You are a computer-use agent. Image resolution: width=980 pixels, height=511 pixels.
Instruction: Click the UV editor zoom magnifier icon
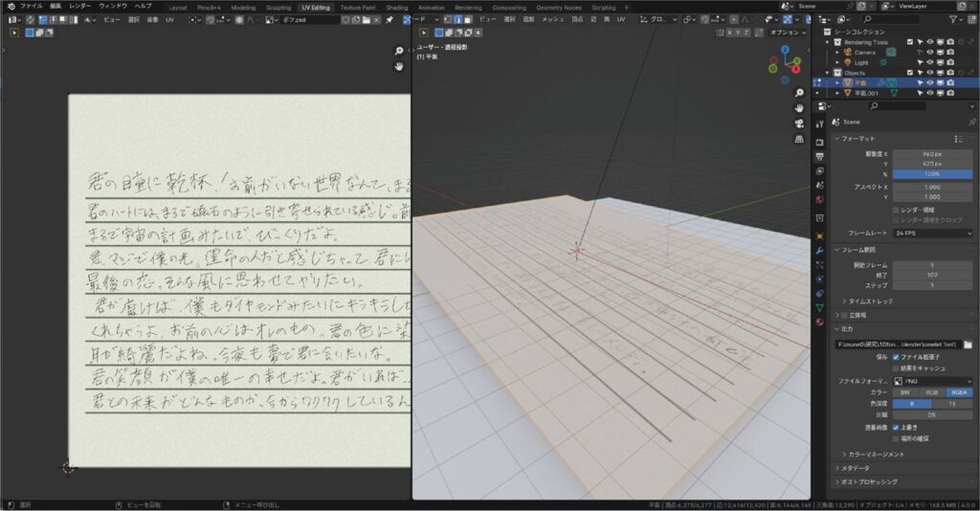pyautogui.click(x=399, y=52)
